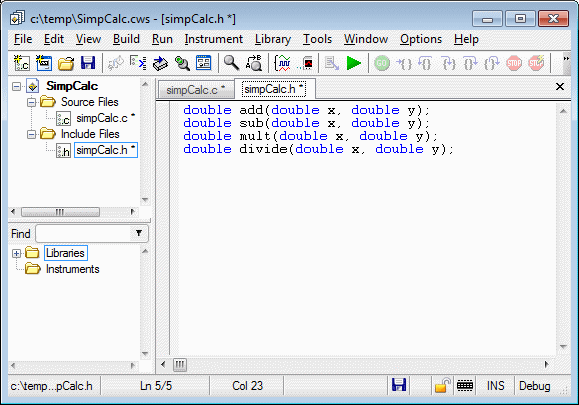The image size is (579, 405).
Task: Open file with the yellow folder icon
Action: click(x=66, y=64)
